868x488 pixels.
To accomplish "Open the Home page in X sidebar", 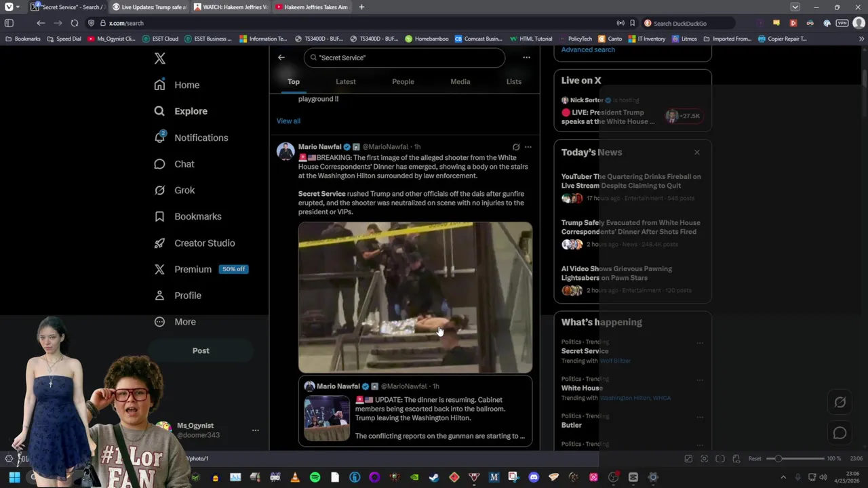I will 176,85.
